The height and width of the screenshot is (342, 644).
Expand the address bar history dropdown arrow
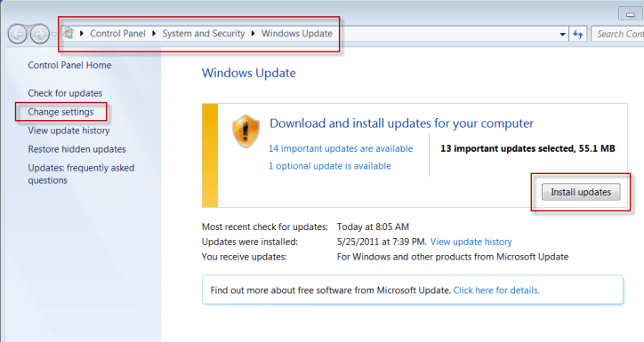(562, 35)
